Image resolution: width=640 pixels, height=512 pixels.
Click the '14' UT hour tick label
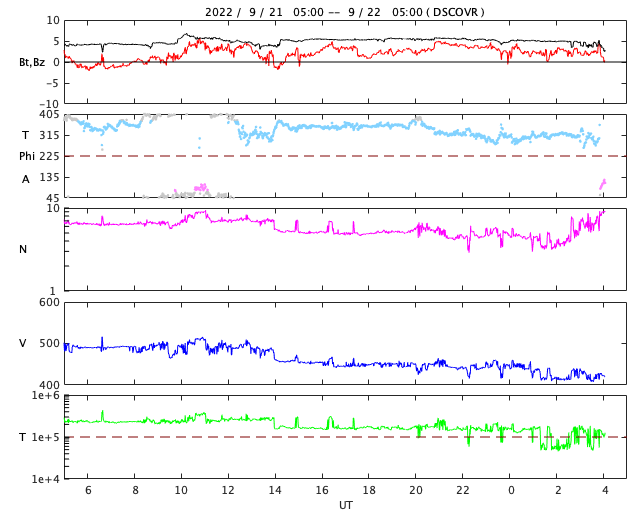275,490
